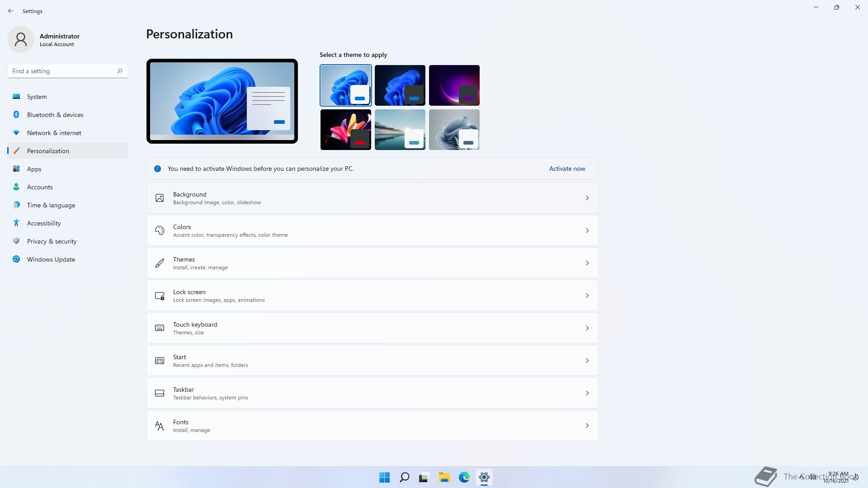Click the Background picture icon
The width and height of the screenshot is (868, 488).
[x=160, y=198]
